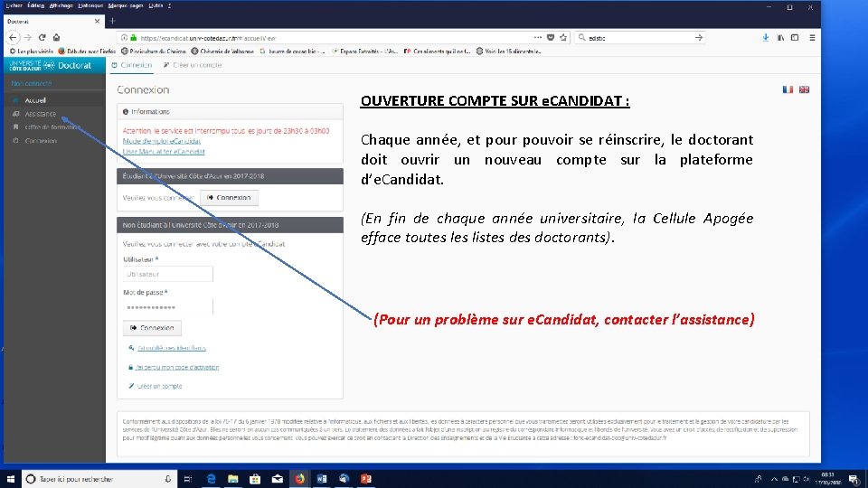
Task: Open the User Manual for eCandidat link
Action: (x=164, y=151)
